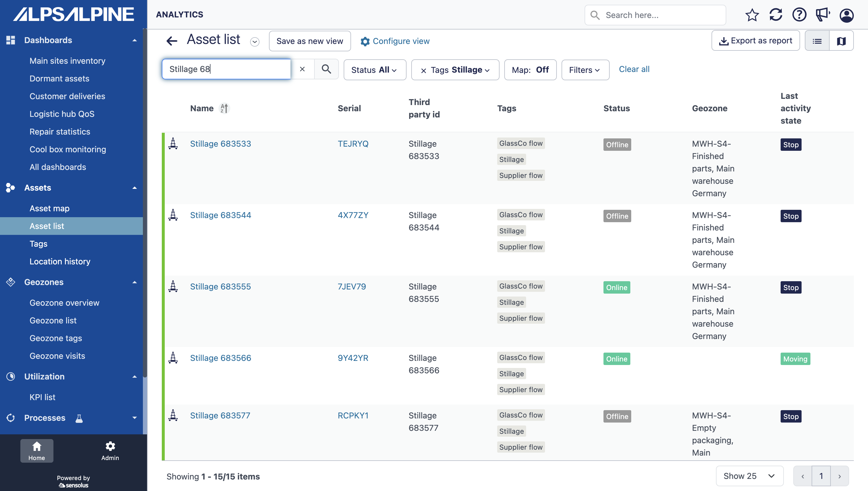Switch to list view icon
Image resolution: width=868 pixels, height=491 pixels.
[x=817, y=41]
